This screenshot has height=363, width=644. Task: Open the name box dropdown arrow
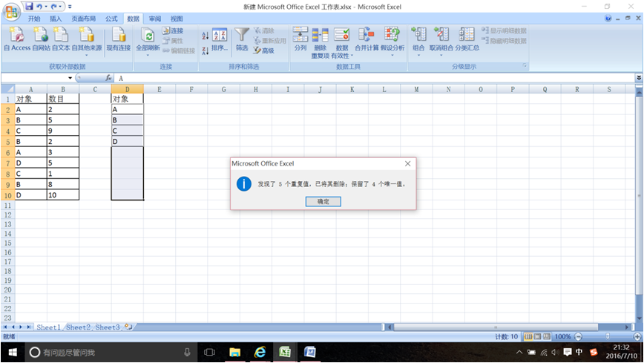pos(70,78)
